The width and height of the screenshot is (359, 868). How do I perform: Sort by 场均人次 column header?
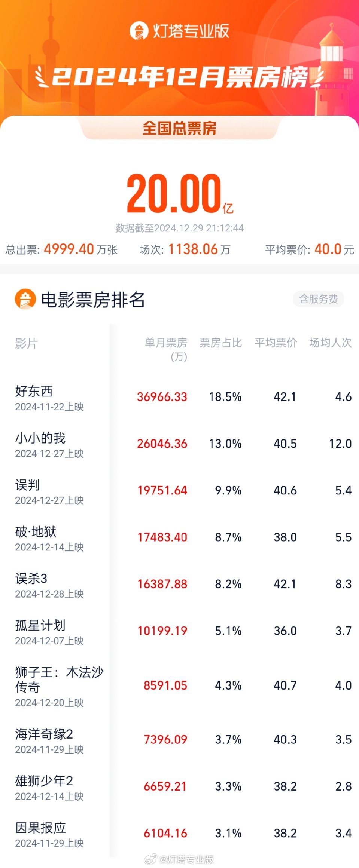(330, 343)
